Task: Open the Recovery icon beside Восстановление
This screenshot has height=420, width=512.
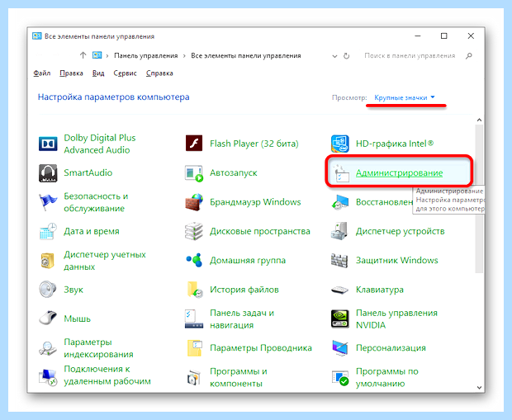Action: coord(340,202)
